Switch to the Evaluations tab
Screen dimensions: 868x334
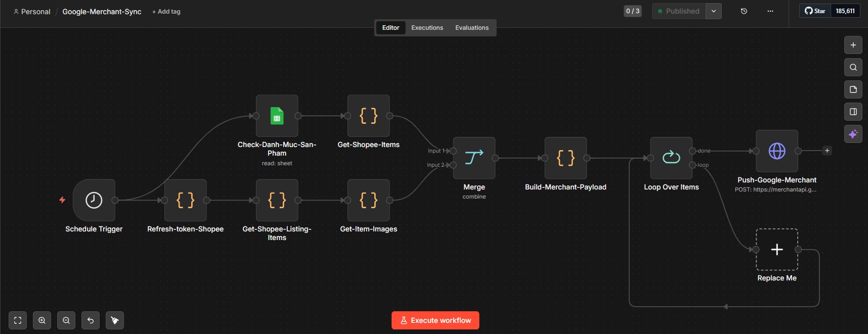(472, 28)
